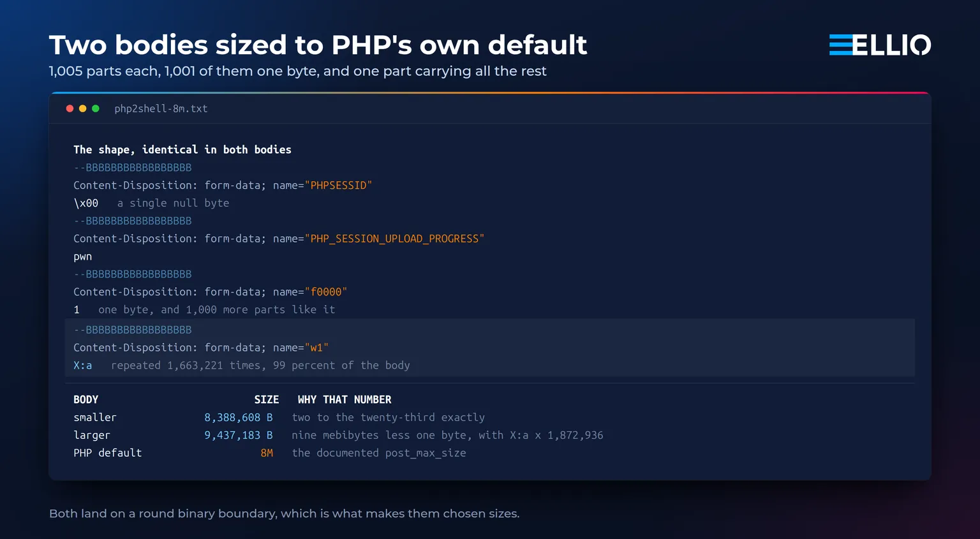Select the php2shell-8m.txt file title
Screen dimensions: 980x539
(161, 108)
